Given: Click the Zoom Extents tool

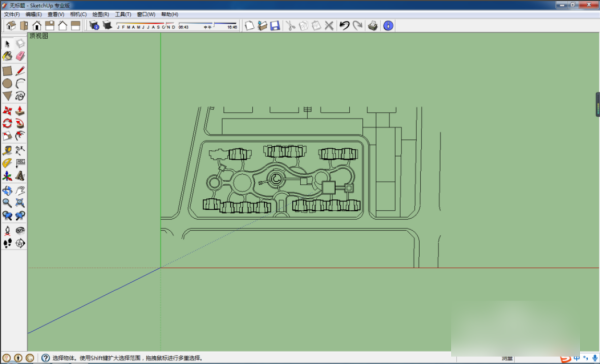Looking at the screenshot, I should coord(20,203).
